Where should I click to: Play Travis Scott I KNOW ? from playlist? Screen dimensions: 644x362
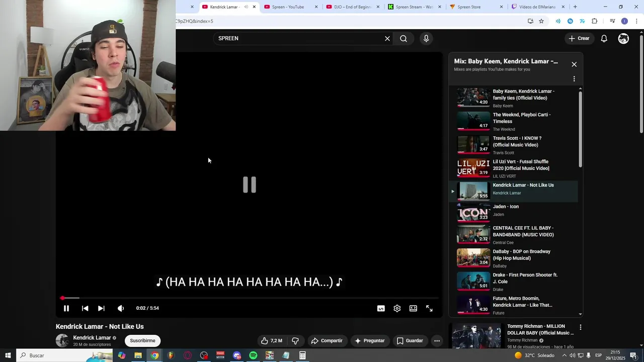coord(513,145)
